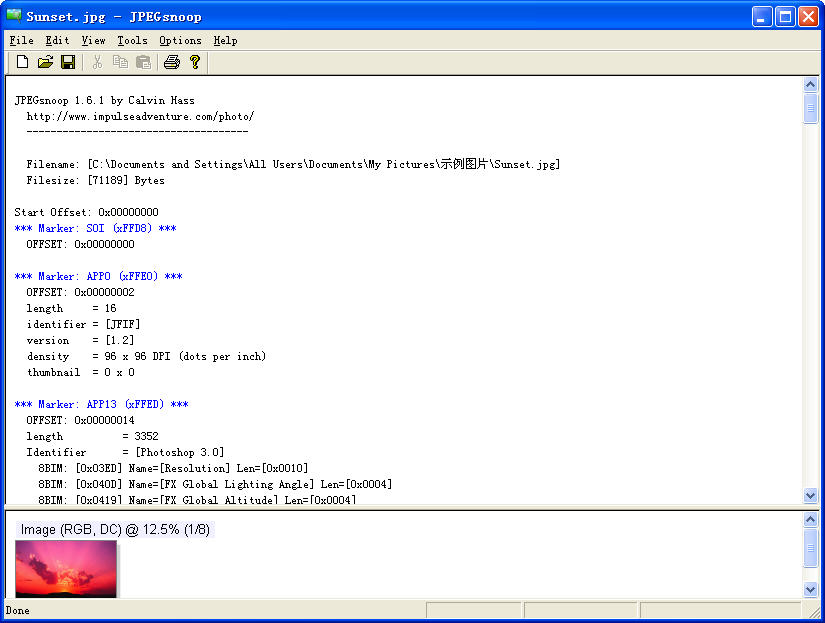Click the image pane scrollbar thumb
The width and height of the screenshot is (825, 623).
click(x=810, y=548)
